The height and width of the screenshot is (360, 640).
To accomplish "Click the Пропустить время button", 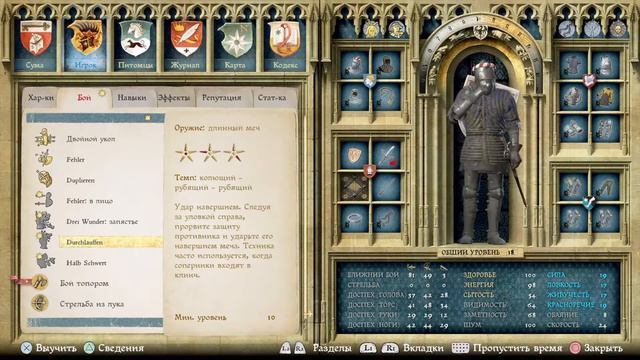I will (507, 348).
